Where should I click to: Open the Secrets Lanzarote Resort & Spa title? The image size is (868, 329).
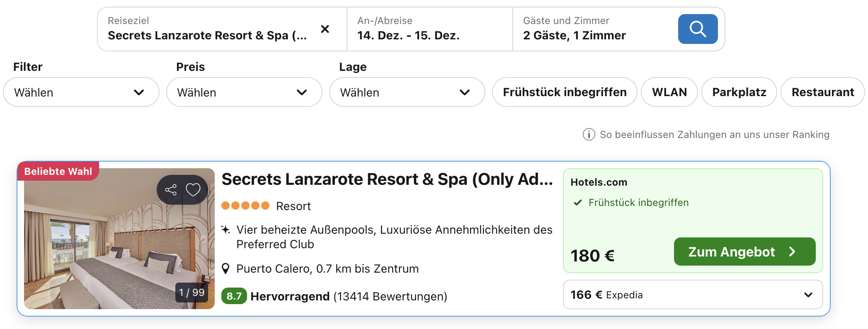[387, 179]
